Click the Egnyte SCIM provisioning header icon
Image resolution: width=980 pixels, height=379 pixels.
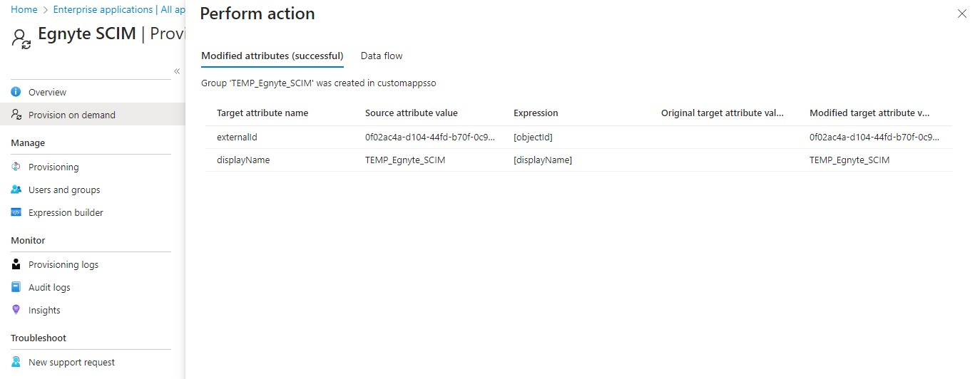tap(21, 38)
